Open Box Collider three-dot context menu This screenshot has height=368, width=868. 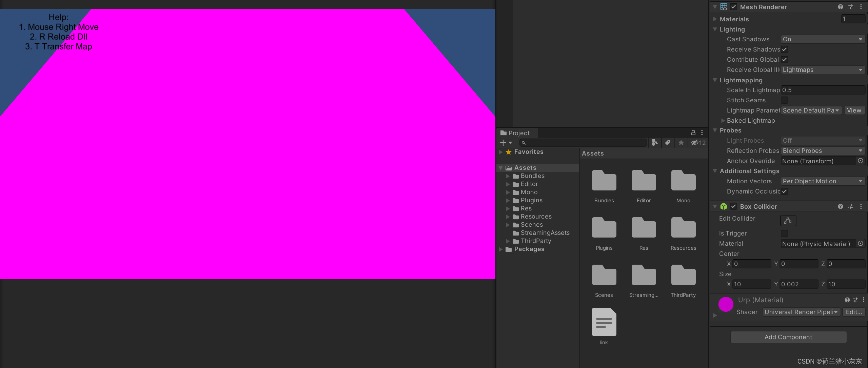(x=861, y=206)
